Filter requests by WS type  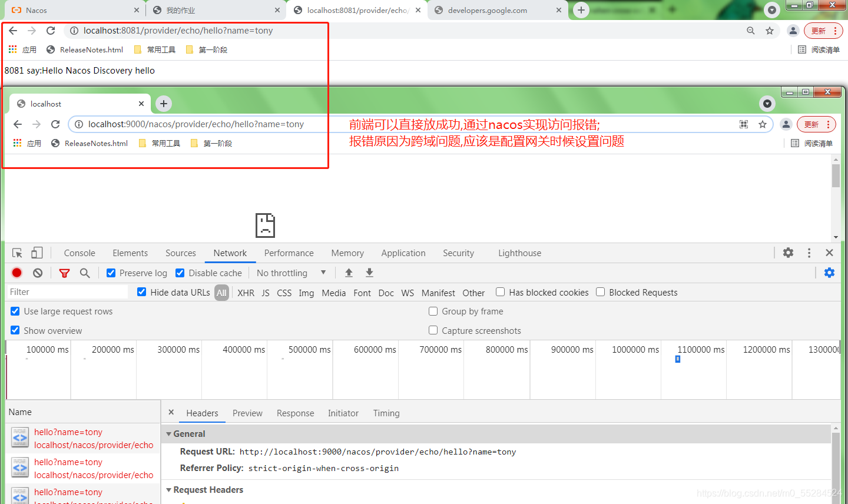408,293
